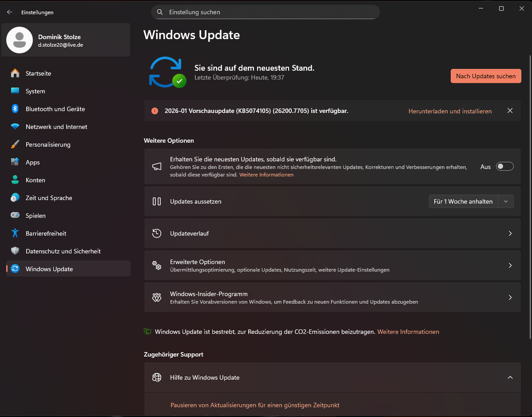The width and height of the screenshot is (532, 417).
Task: Open Netzwerk und Internet settings
Action: [x=68, y=127]
